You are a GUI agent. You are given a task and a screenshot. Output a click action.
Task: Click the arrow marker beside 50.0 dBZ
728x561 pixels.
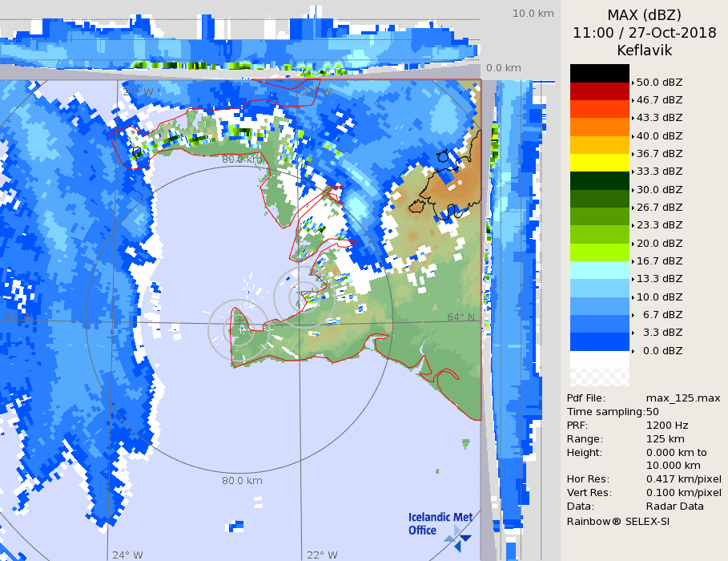click(x=633, y=83)
